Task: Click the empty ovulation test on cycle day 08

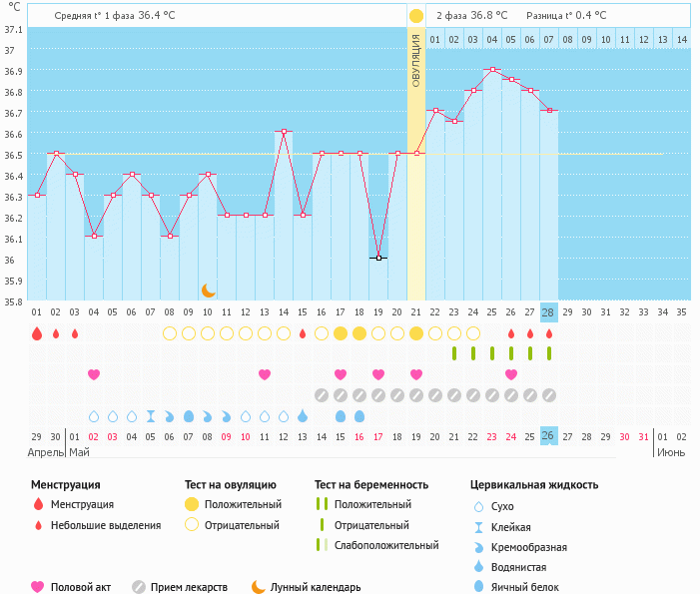Action: (170, 333)
